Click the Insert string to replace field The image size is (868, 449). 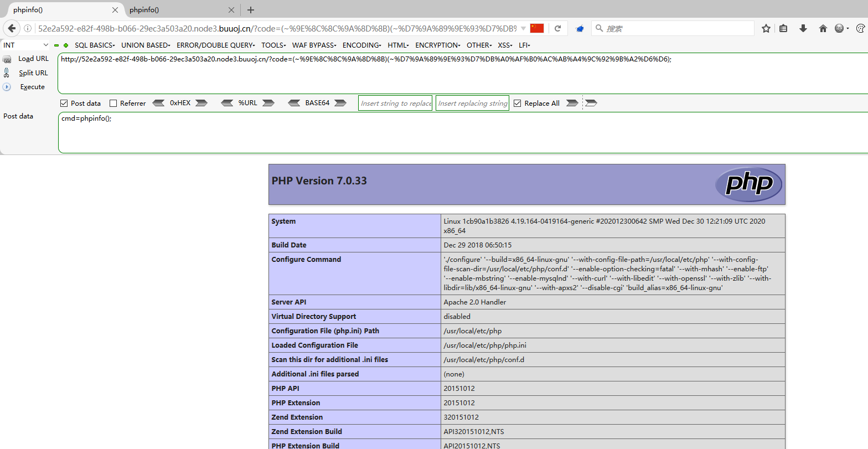(396, 104)
